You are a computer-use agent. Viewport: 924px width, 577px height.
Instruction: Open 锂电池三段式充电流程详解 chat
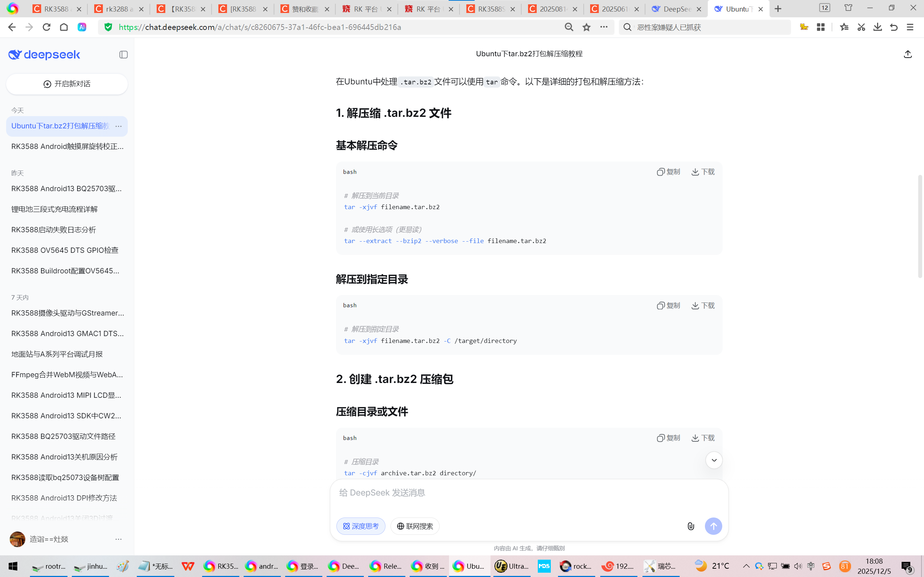54,209
